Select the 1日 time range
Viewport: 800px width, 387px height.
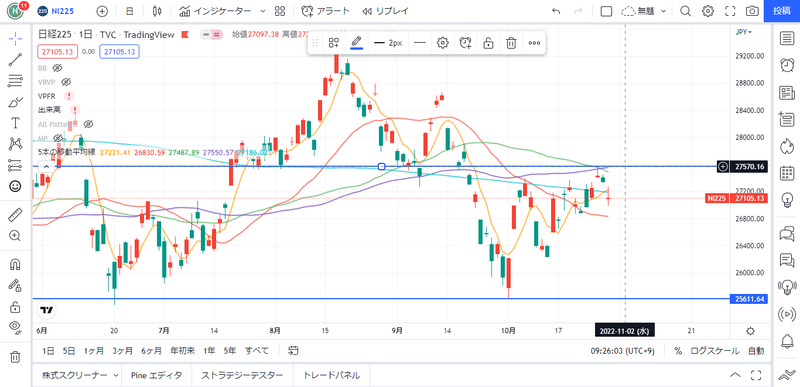[48, 351]
